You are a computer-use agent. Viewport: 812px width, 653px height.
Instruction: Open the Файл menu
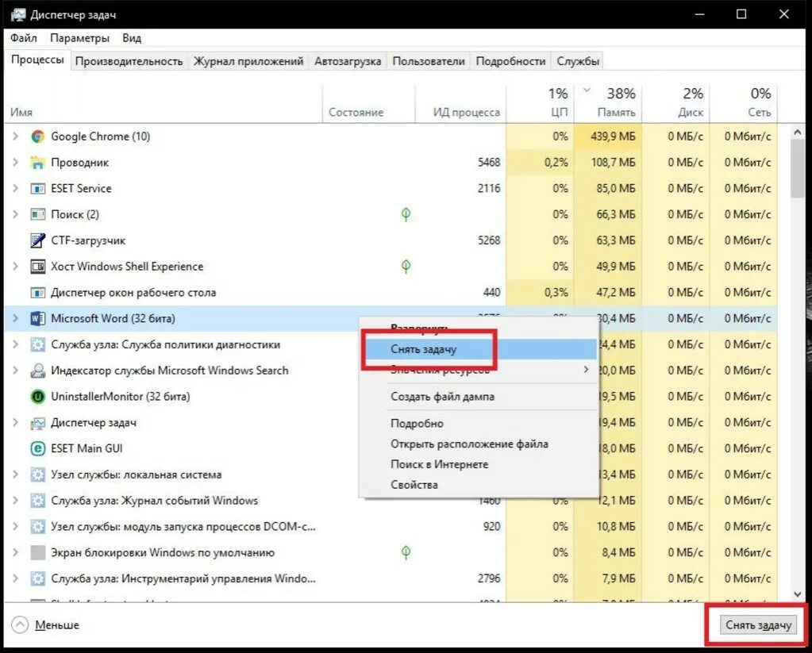click(24, 38)
